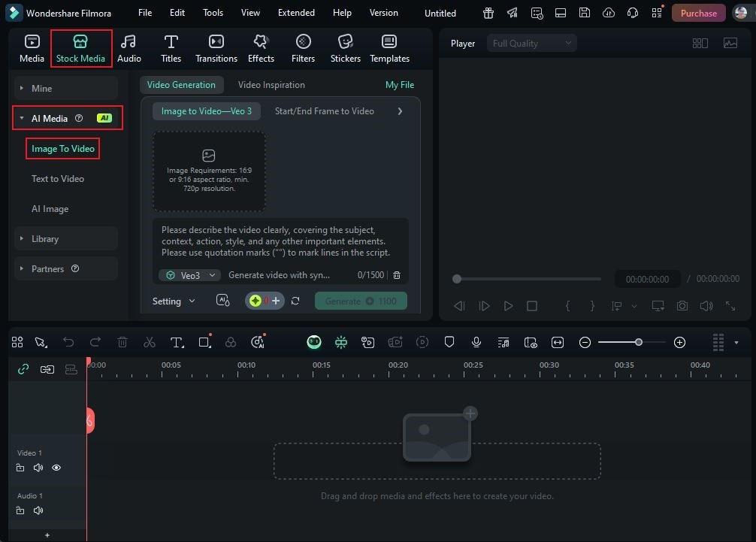
Task: Open the Filters tab
Action: point(303,48)
